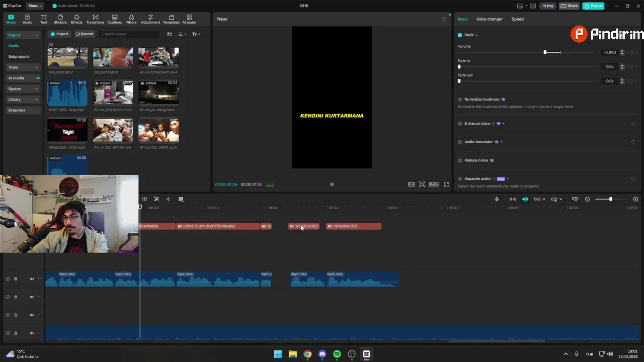Collapse the Basic section arrow
The height and width of the screenshot is (362, 644).
click(x=476, y=35)
